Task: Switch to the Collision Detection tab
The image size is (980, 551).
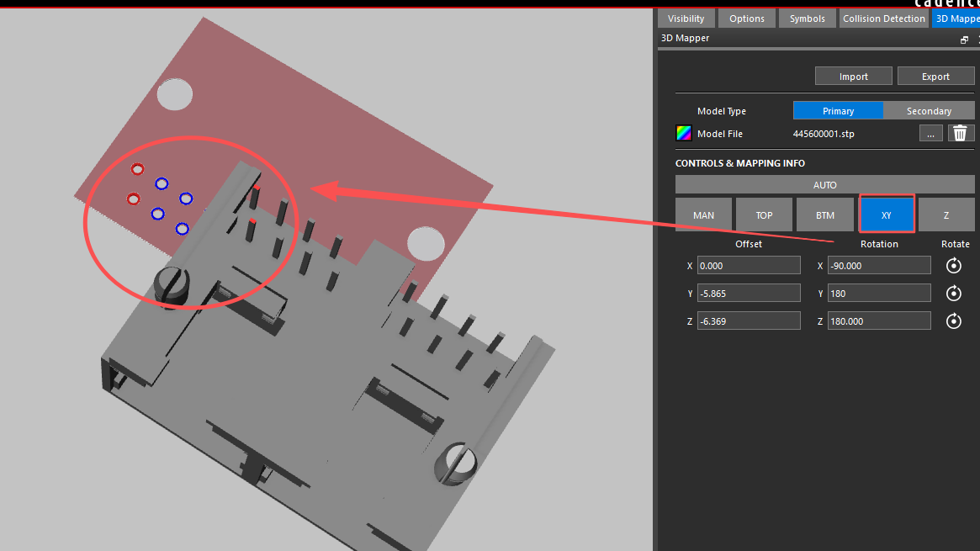Action: 883,19
